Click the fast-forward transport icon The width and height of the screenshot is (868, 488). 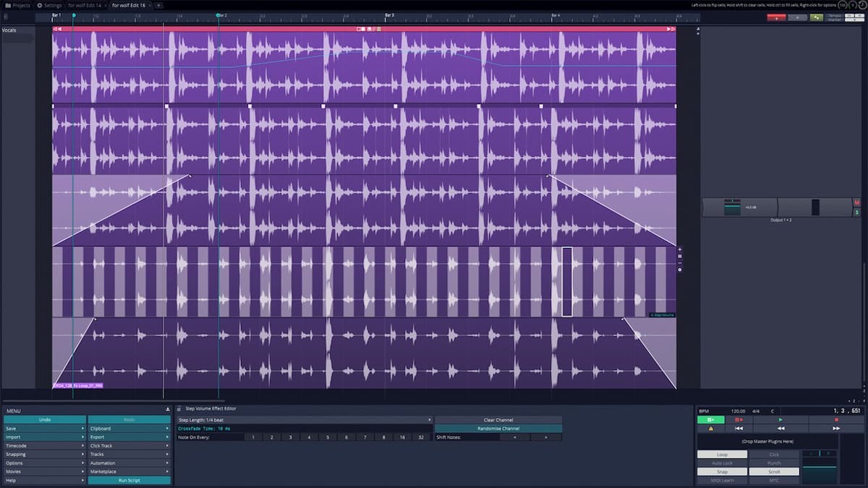(x=836, y=428)
